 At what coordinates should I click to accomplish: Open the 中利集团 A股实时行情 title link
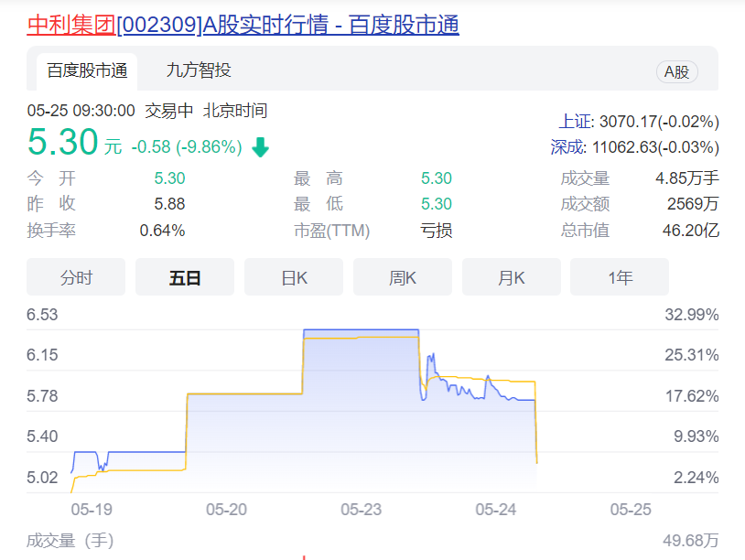(243, 25)
